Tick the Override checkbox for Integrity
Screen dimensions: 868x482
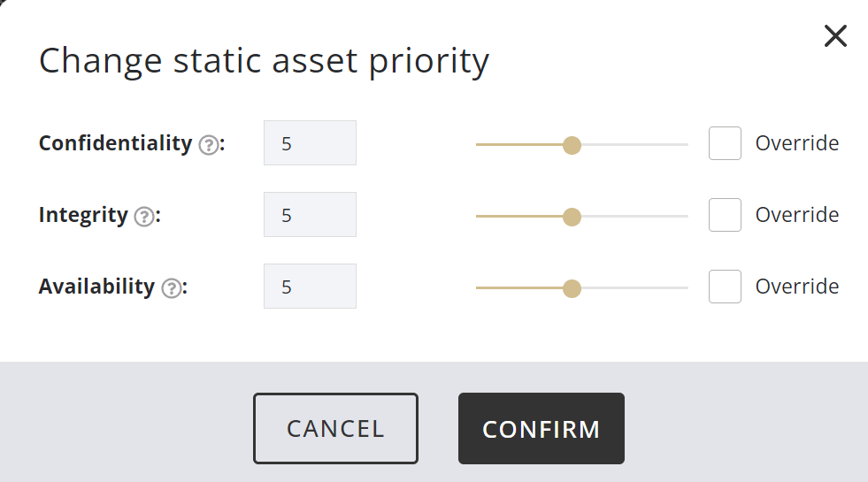725,215
